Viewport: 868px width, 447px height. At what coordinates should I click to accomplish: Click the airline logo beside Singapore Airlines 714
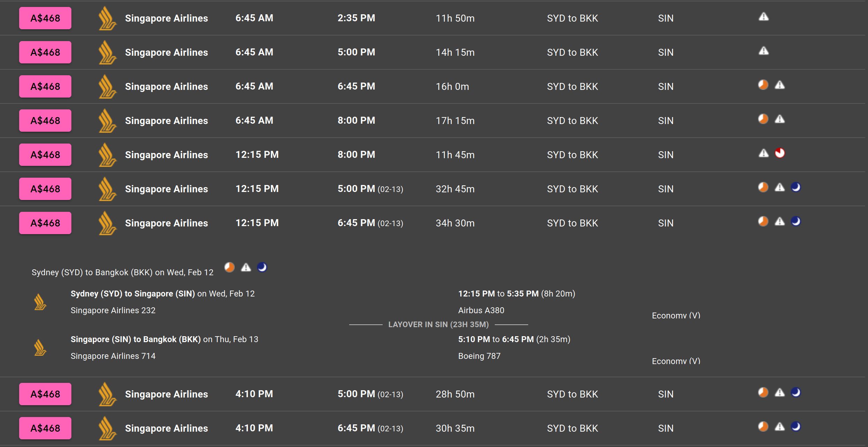click(x=40, y=347)
